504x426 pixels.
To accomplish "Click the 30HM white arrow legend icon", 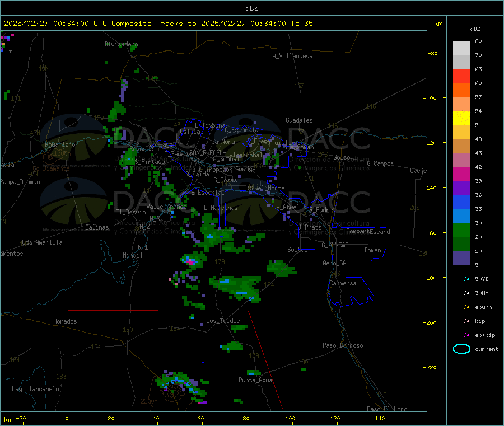I will pos(461,293).
